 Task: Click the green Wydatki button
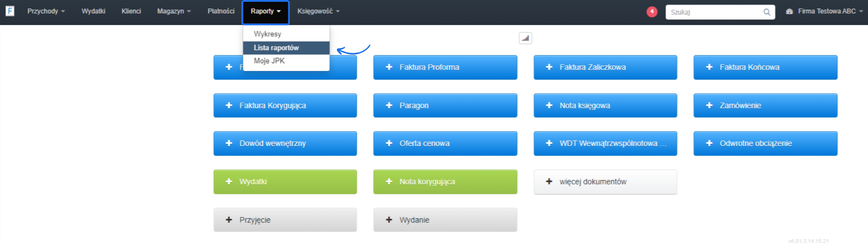[x=285, y=182]
